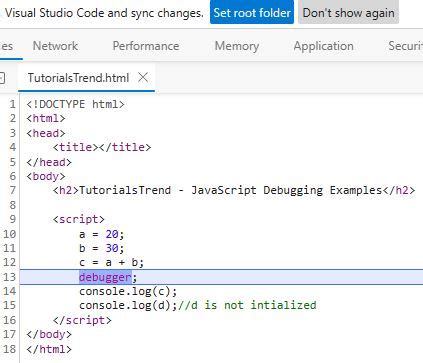Click the opening <html> tag on line 2
This screenshot has height=363, width=423.
46,118
